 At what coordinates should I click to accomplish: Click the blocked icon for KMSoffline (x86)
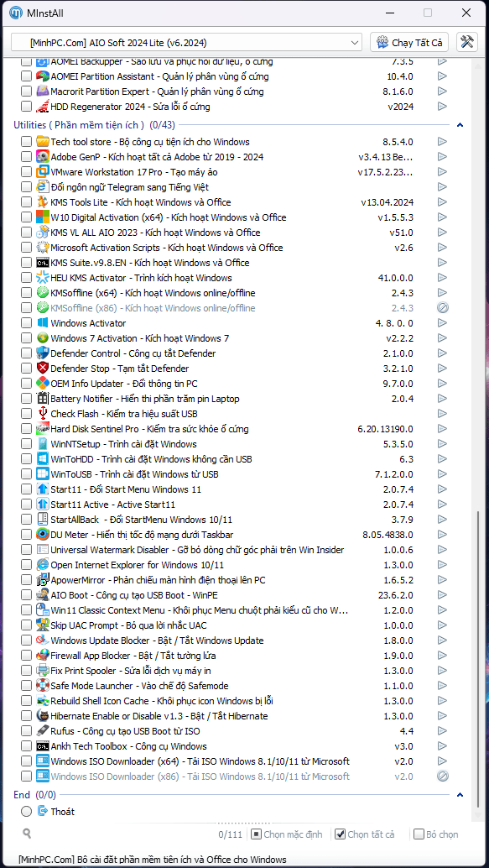coord(442,308)
